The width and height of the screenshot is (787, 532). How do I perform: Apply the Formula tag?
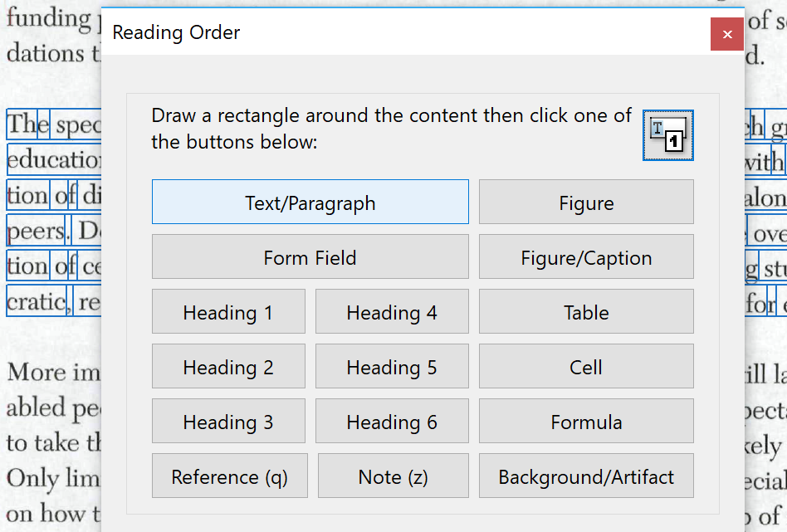(x=586, y=421)
